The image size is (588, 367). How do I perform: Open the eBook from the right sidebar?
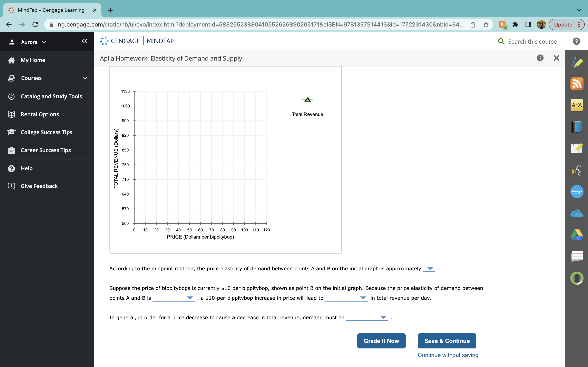[x=577, y=126]
